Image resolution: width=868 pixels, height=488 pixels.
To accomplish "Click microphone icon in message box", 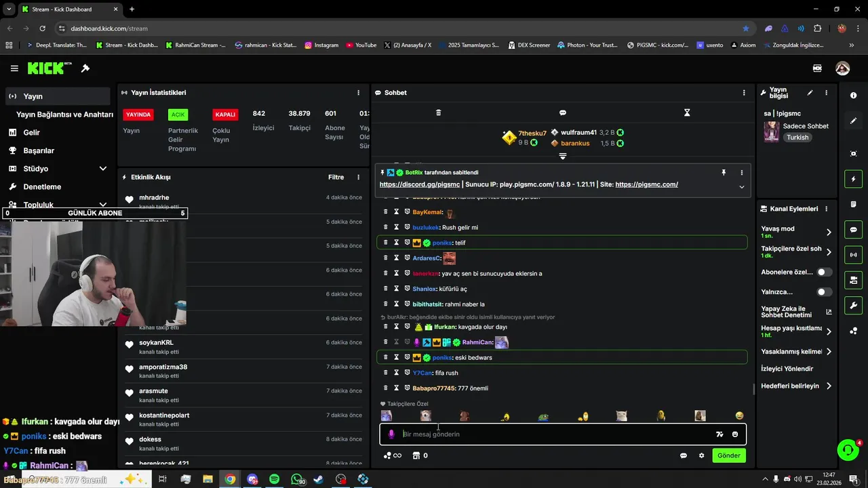I will [391, 434].
